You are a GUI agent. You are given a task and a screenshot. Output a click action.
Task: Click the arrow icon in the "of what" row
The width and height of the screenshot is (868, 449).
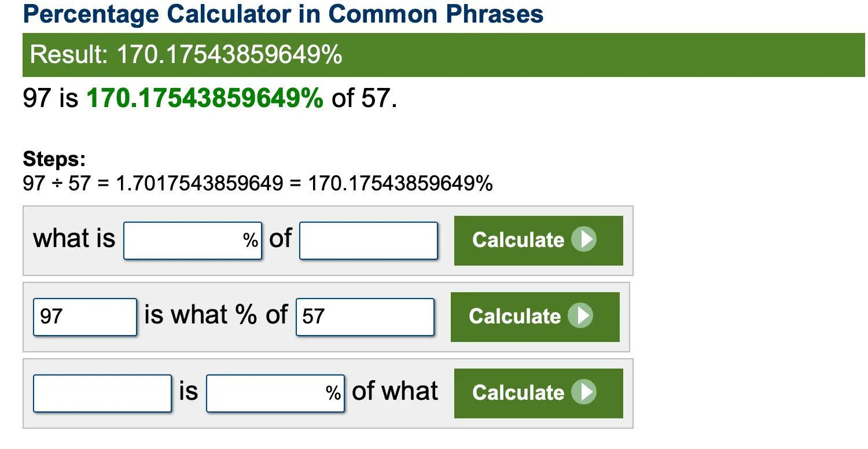584,392
